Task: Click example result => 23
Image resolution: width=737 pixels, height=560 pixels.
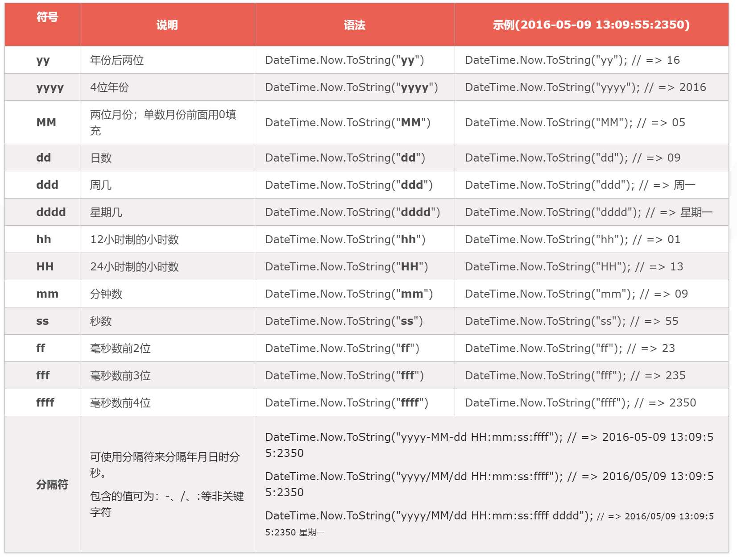Action: tap(570, 348)
